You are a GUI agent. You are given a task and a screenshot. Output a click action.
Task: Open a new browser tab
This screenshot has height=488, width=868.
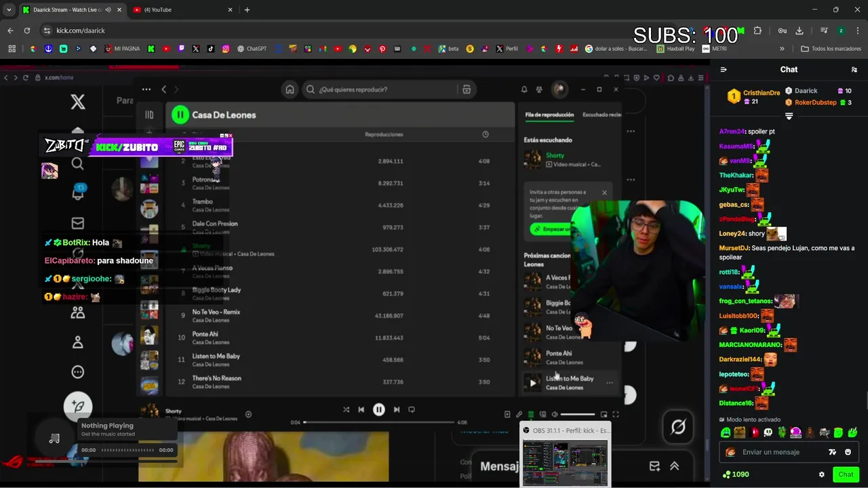coord(247,9)
